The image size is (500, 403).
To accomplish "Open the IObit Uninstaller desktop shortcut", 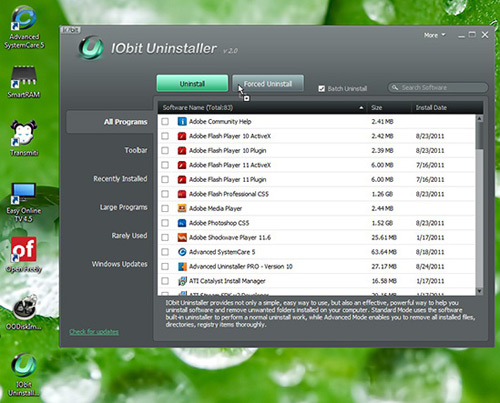I will coord(24,375).
